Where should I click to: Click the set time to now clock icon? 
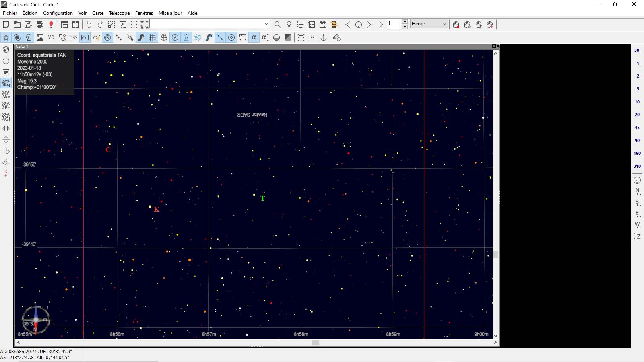[x=359, y=25]
